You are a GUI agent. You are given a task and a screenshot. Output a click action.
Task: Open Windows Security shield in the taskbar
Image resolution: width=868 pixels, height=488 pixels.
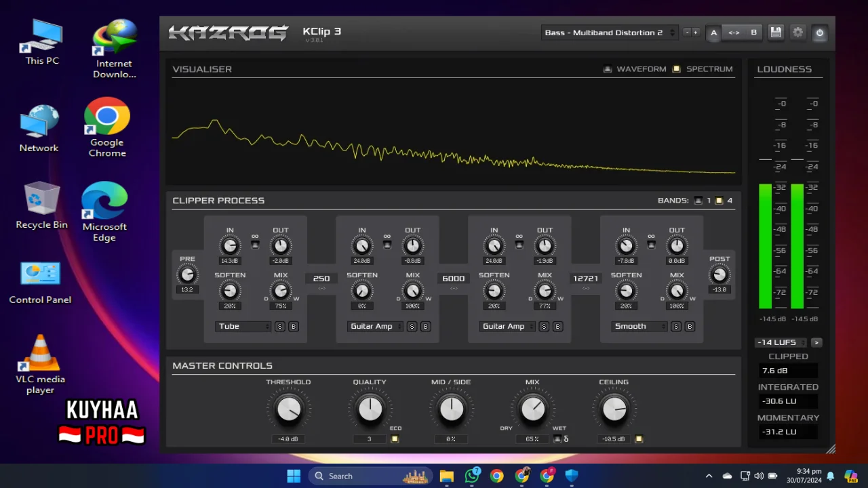572,476
